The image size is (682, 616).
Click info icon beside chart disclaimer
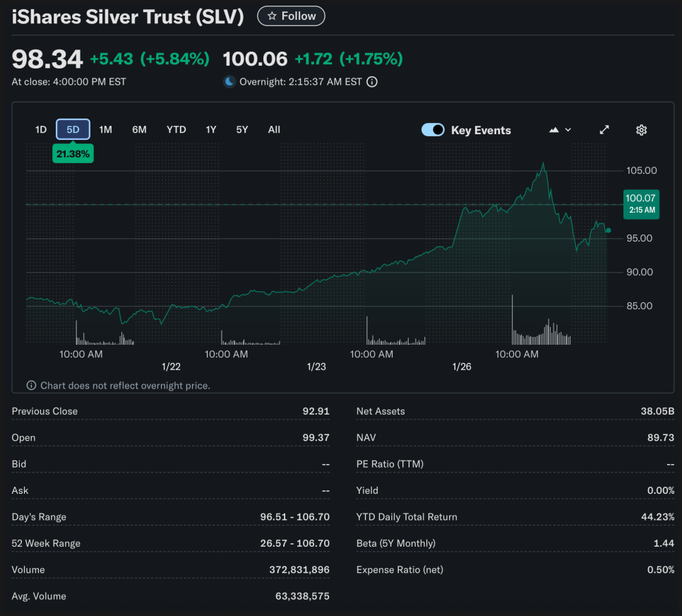31,386
